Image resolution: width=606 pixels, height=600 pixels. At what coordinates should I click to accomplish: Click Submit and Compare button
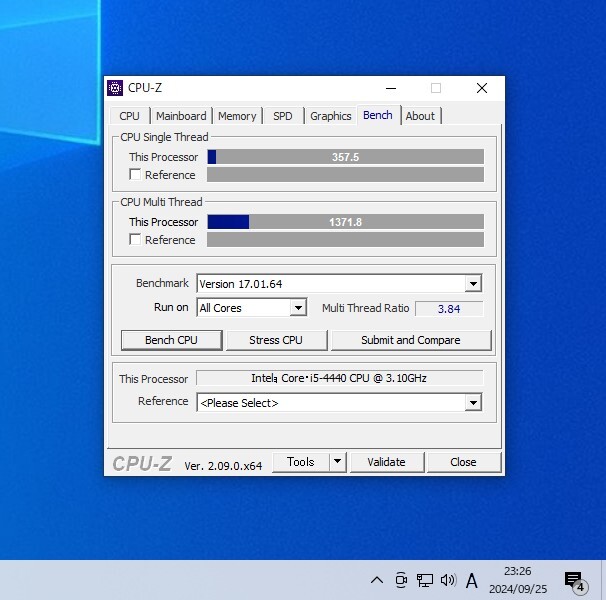(x=411, y=340)
